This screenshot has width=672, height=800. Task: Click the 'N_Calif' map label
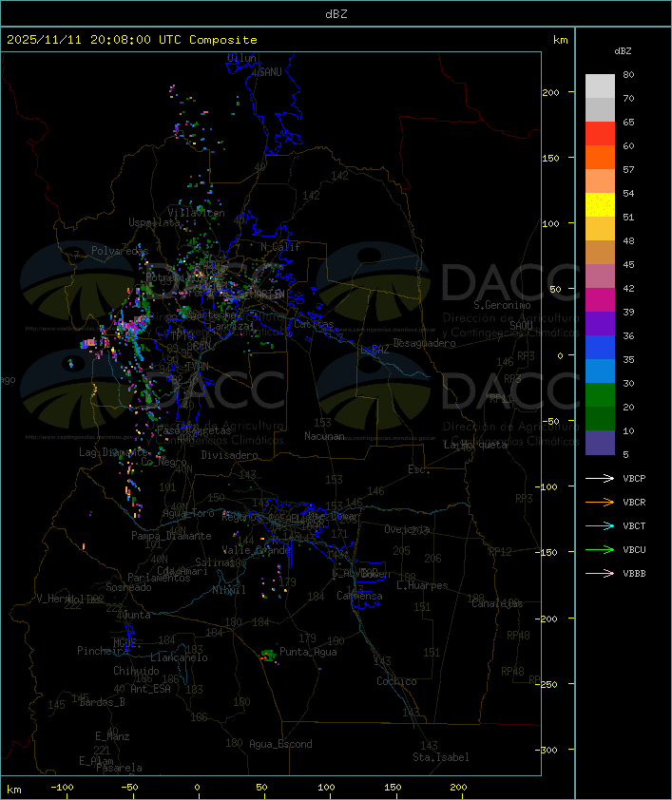[x=280, y=247]
